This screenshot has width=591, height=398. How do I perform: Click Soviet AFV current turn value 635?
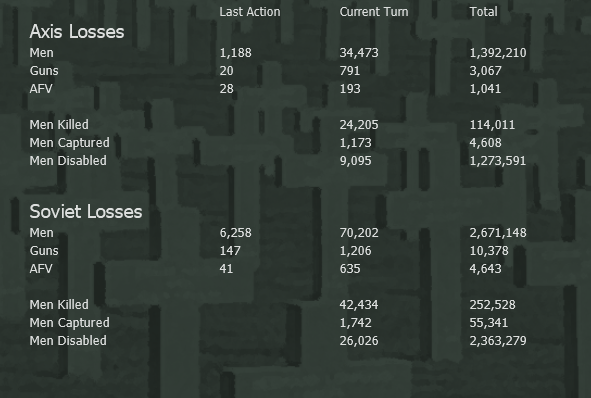click(349, 269)
